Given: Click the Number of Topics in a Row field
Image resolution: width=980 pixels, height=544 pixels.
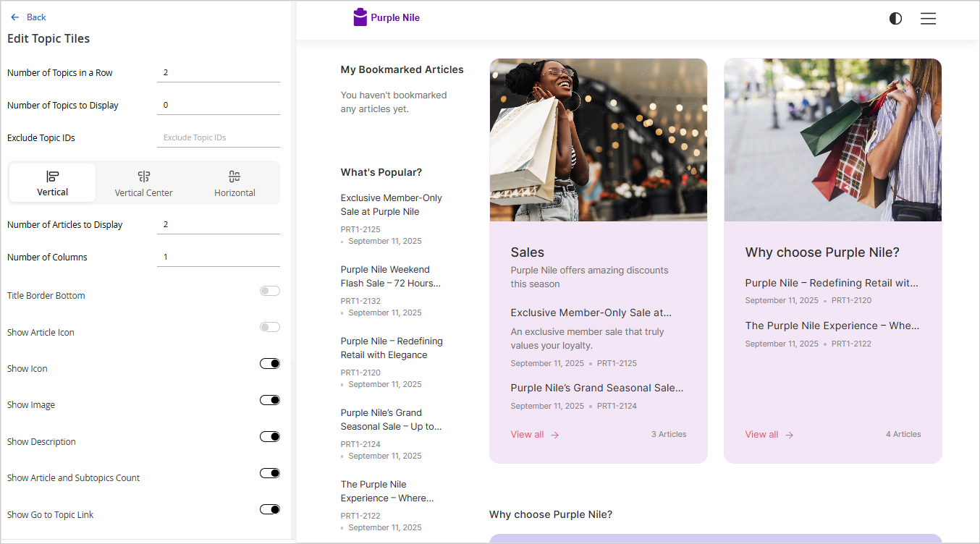Looking at the screenshot, I should pyautogui.click(x=218, y=72).
